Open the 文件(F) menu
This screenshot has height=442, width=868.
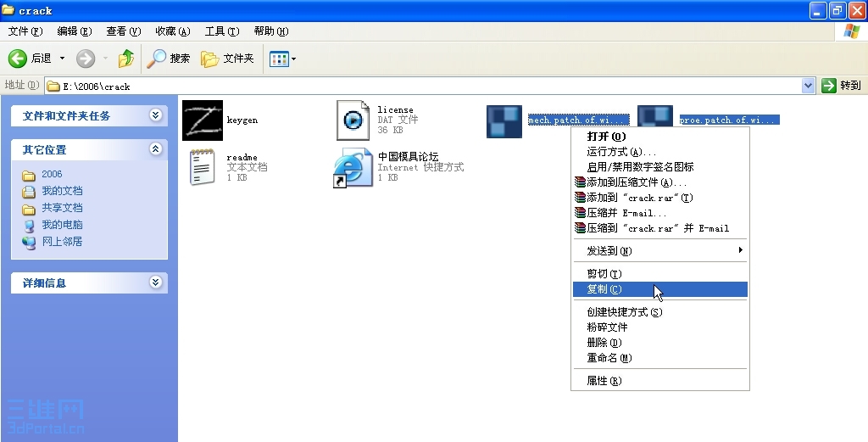coord(25,31)
